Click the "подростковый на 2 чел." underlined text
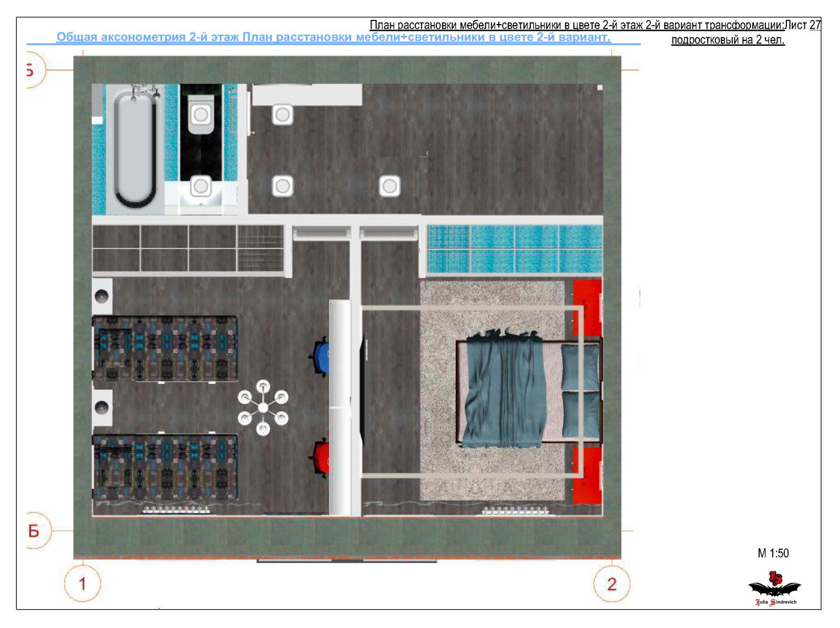This screenshot has width=840, height=628. (x=728, y=40)
